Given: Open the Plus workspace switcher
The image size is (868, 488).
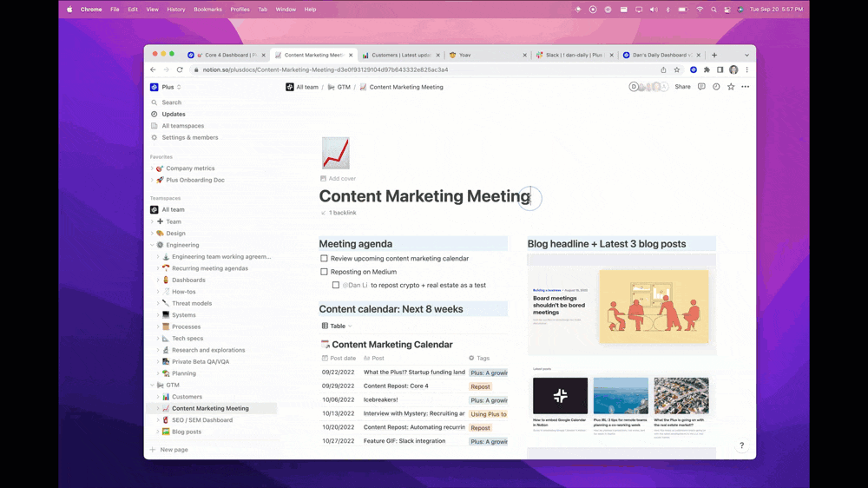Looking at the screenshot, I should click(x=166, y=87).
